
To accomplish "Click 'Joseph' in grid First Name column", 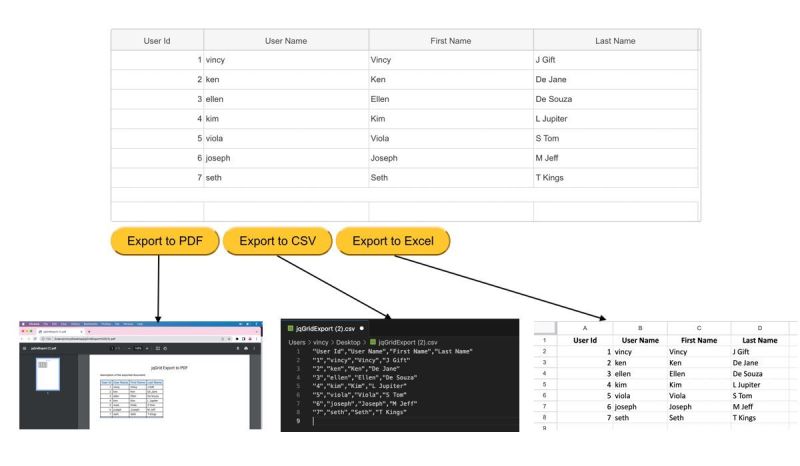I will pyautogui.click(x=451, y=158).
